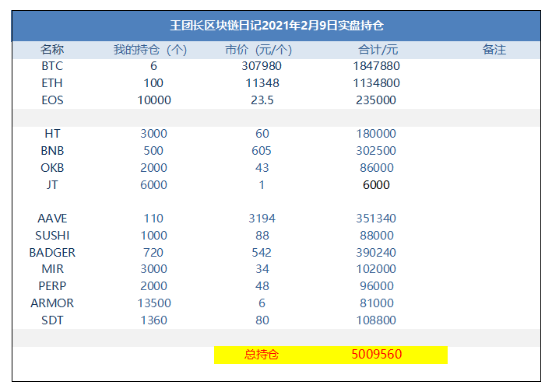This screenshot has width=552, height=392.
Task: Click the OKB name cell
Action: (x=52, y=169)
